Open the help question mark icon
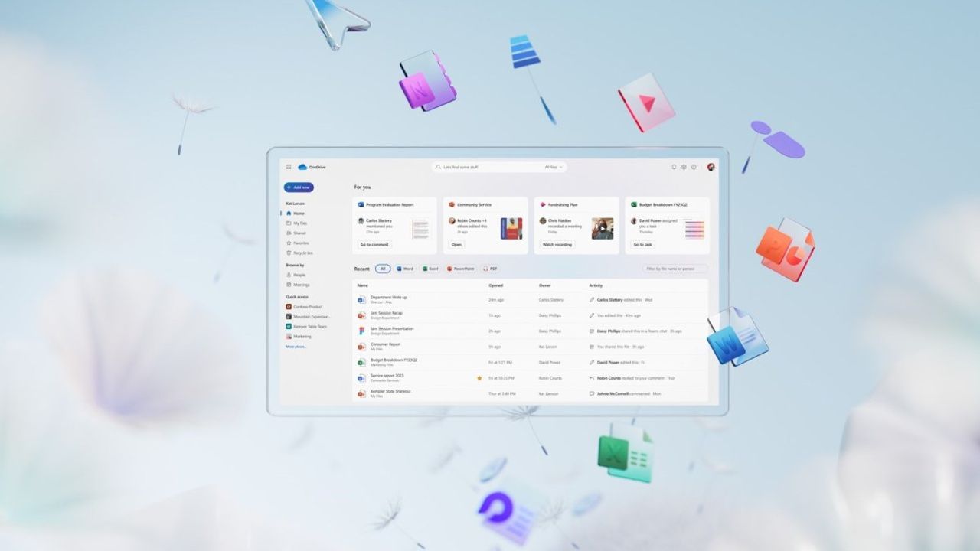Viewport: 980px width, 551px height. (x=694, y=167)
